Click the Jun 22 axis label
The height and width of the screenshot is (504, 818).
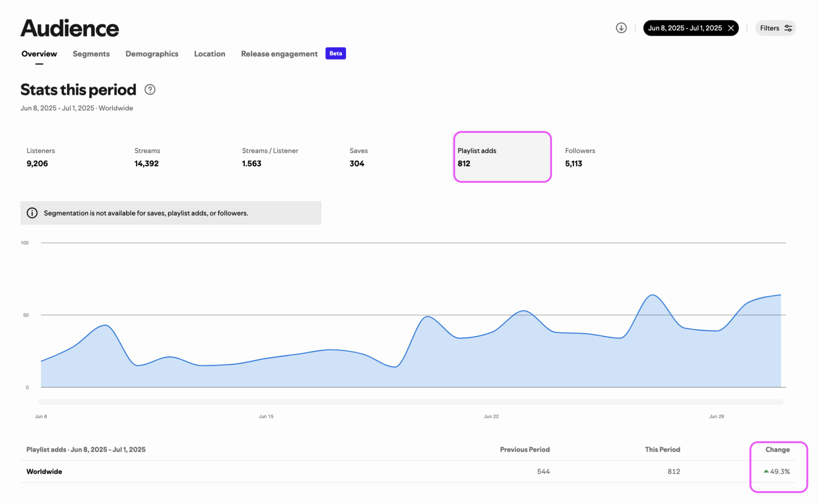click(x=491, y=416)
